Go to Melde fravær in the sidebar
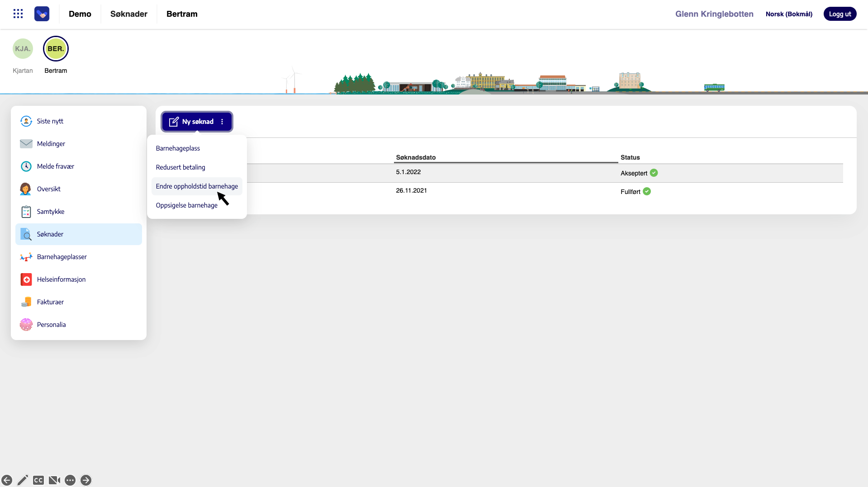 pyautogui.click(x=55, y=166)
